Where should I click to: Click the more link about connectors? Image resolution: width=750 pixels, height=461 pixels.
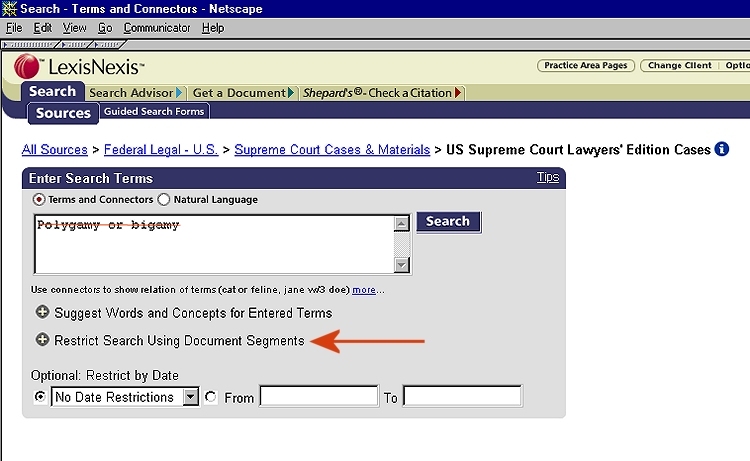pos(364,290)
